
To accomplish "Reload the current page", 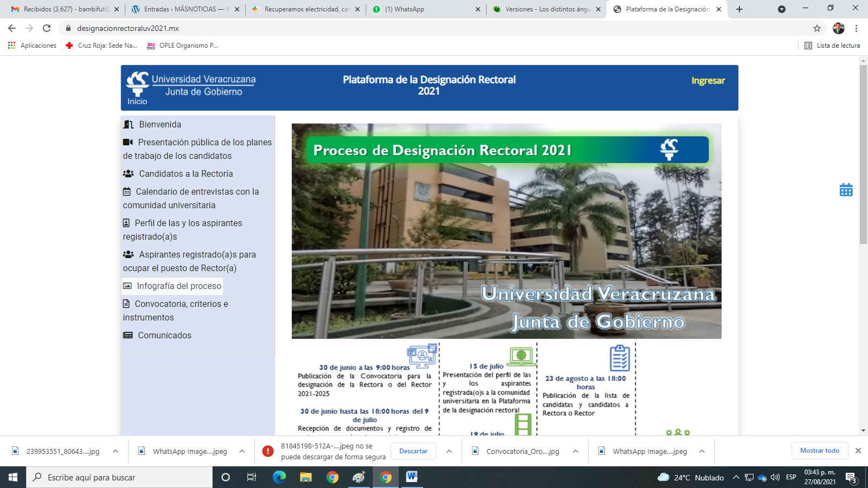I will point(47,28).
